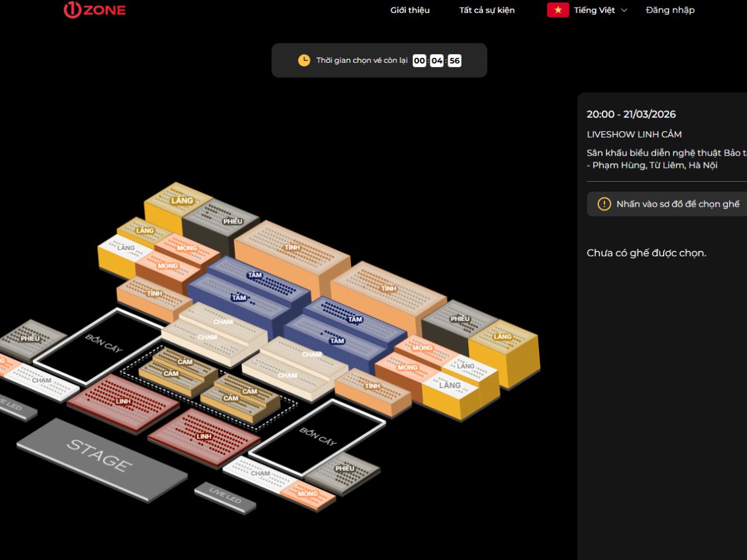This screenshot has height=560, width=747.
Task: Go to Tất cả sự kiện
Action: pos(487,10)
